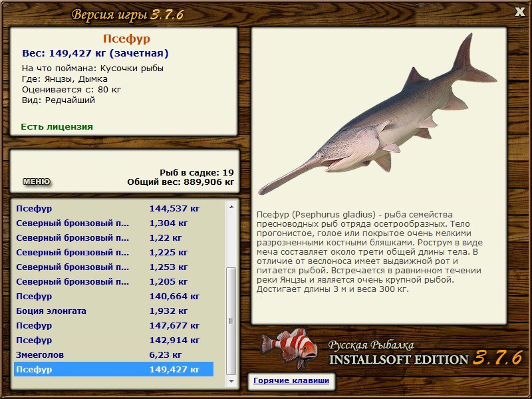
Task: Select the Северный бронзовый 1,205 кг entry
Action: (114, 281)
